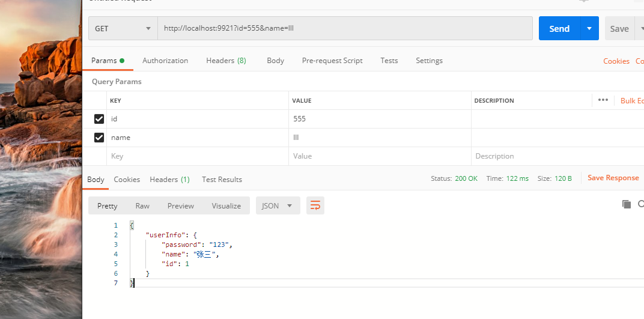Open the request Headers (8) tab
The height and width of the screenshot is (319, 644).
pos(226,60)
